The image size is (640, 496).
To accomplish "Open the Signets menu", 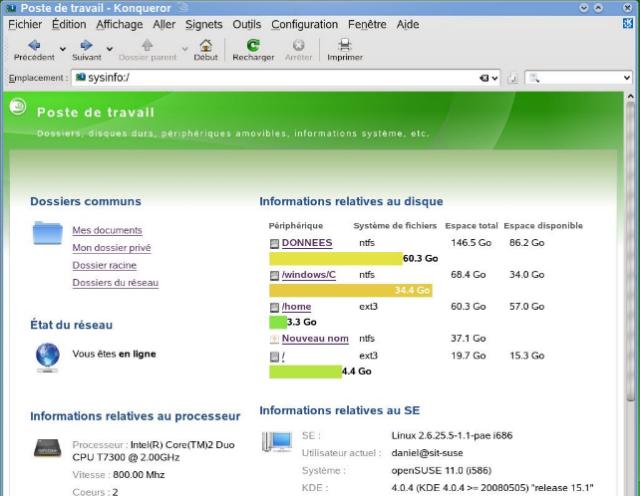I will click(x=204, y=24).
